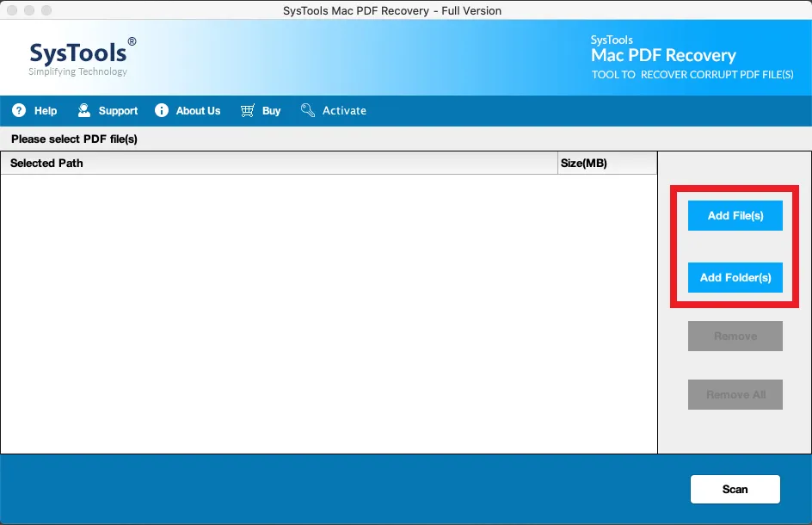Click the Activate key icon
The image size is (812, 525).
[x=308, y=110]
